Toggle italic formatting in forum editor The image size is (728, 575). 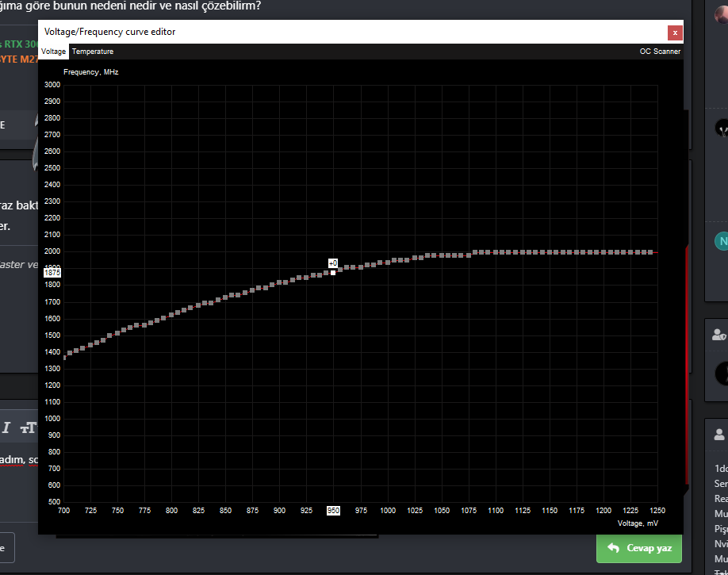6,427
